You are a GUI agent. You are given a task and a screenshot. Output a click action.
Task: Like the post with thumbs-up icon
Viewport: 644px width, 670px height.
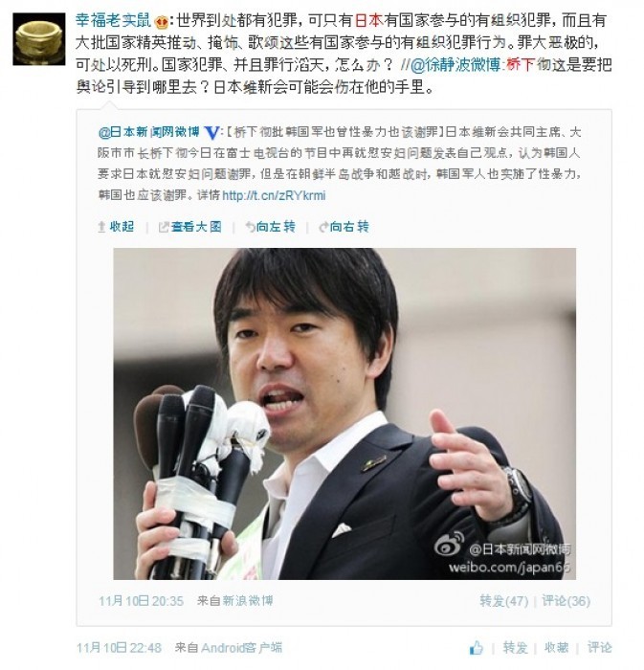477,648
